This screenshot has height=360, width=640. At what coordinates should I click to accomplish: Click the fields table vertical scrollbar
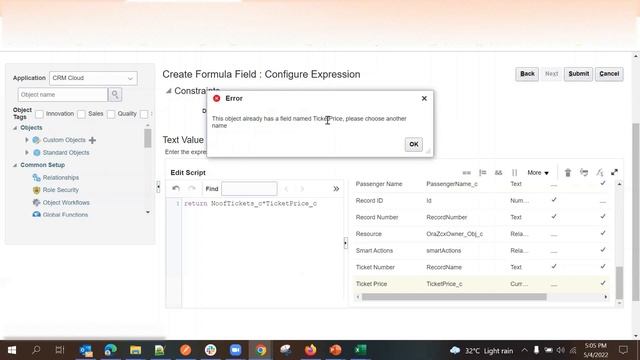coord(619,283)
